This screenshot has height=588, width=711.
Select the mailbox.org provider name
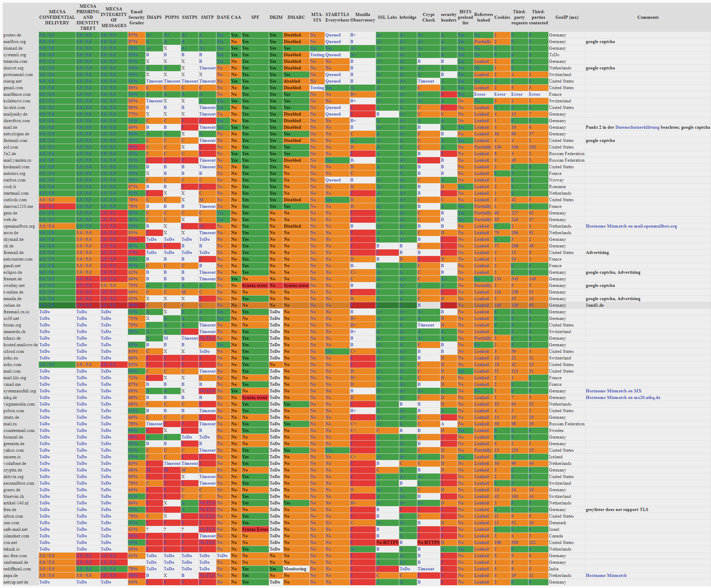click(x=14, y=42)
